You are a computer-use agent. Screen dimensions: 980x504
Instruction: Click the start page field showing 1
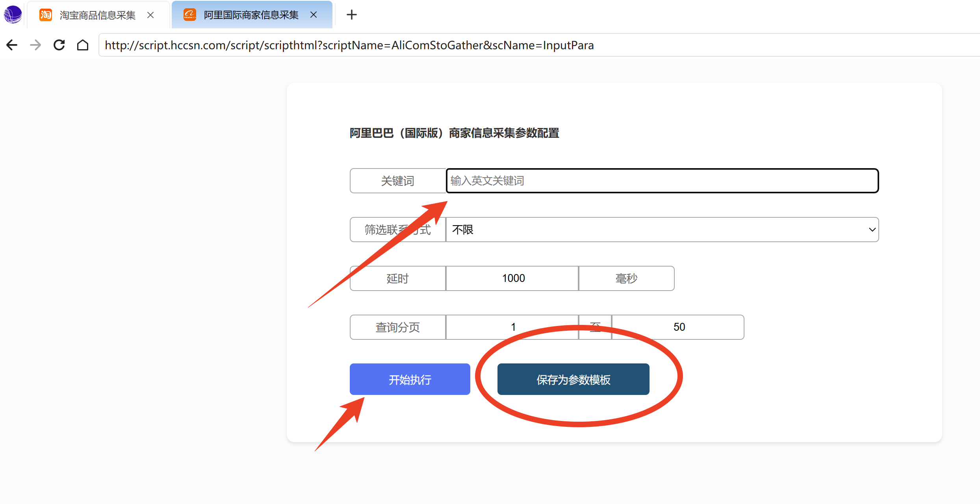(512, 327)
